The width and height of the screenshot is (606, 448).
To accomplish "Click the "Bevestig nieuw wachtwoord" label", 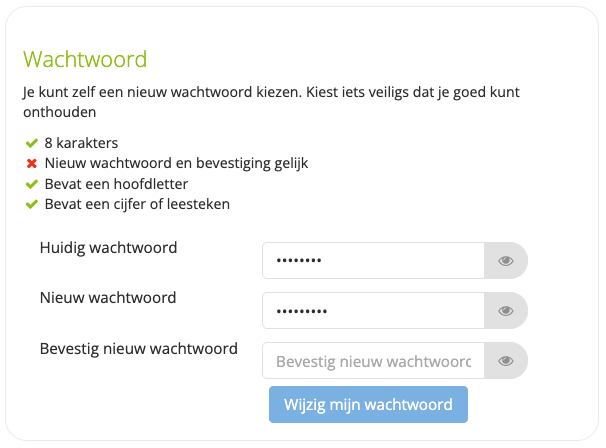I will 138,348.
